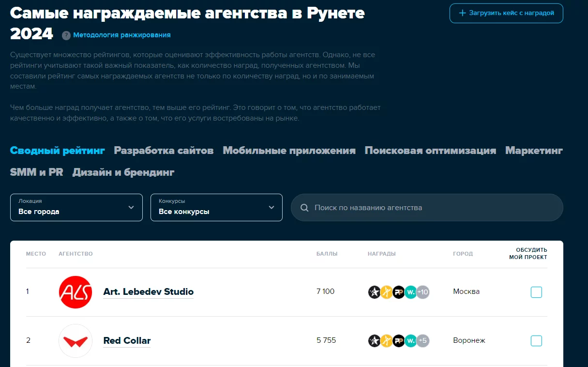Click the Баллы column header
588x367 pixels.
coord(327,254)
